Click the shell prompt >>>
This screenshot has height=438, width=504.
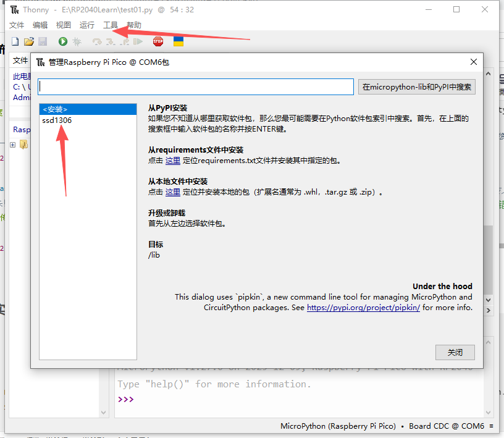point(125,399)
